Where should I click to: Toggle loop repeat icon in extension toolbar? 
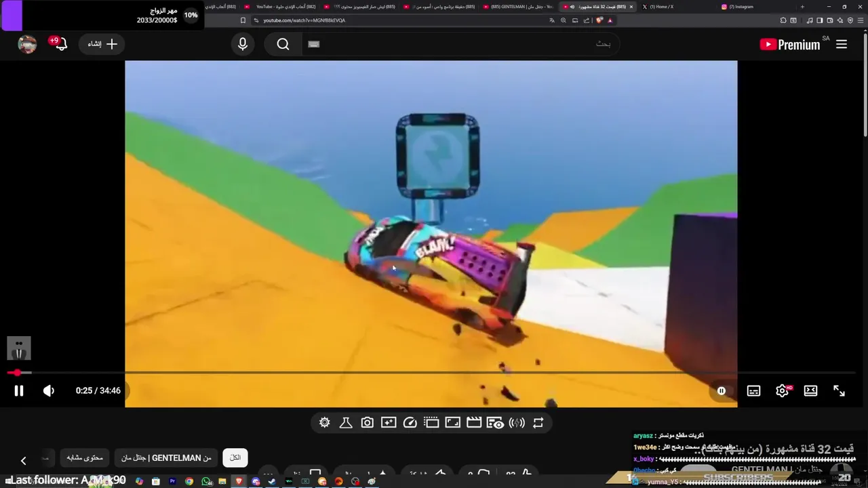click(538, 422)
